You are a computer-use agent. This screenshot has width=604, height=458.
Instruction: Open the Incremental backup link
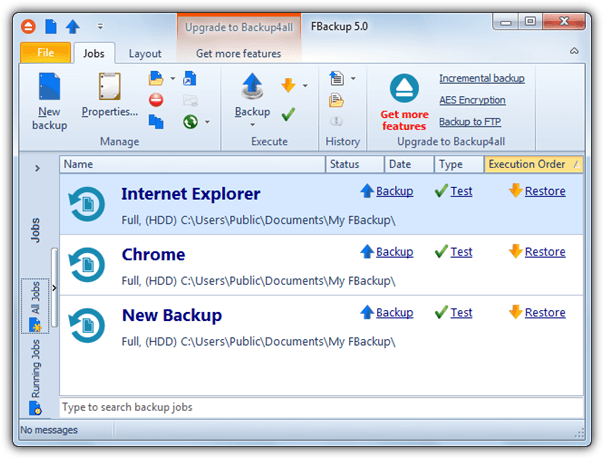[x=482, y=78]
